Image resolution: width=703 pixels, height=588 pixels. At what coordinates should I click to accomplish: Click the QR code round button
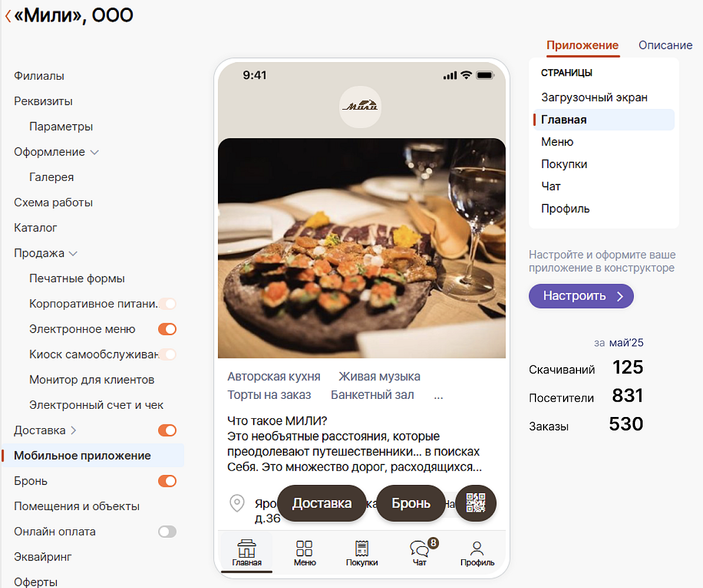(476, 503)
